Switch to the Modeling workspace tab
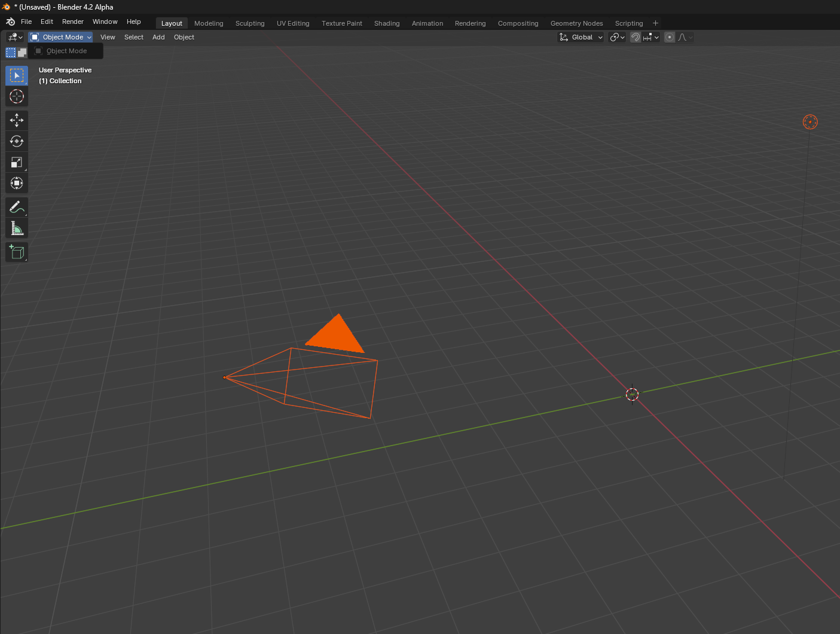The height and width of the screenshot is (634, 840). [209, 23]
